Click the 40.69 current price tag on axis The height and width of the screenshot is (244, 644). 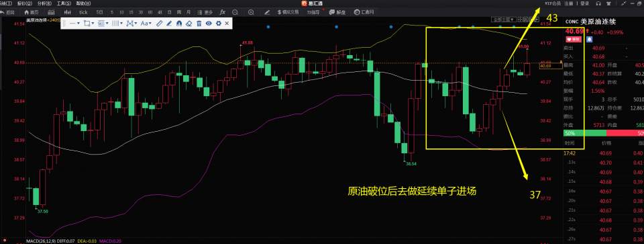550,66
